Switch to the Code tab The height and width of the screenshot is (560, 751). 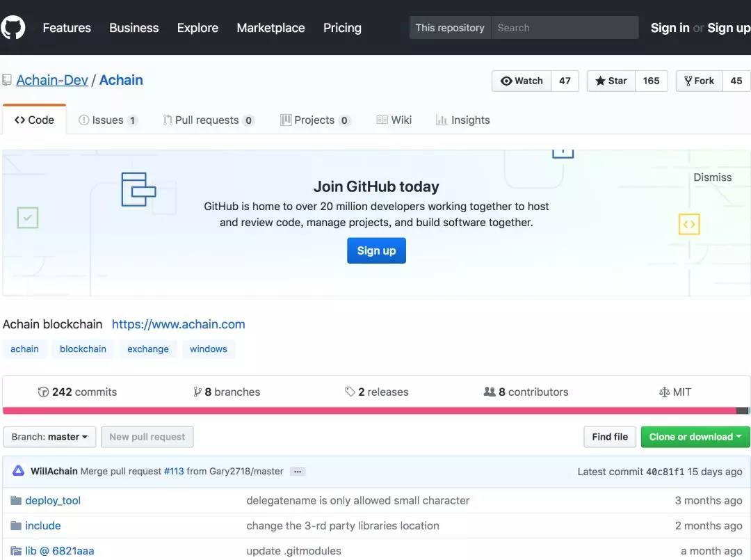(34, 120)
